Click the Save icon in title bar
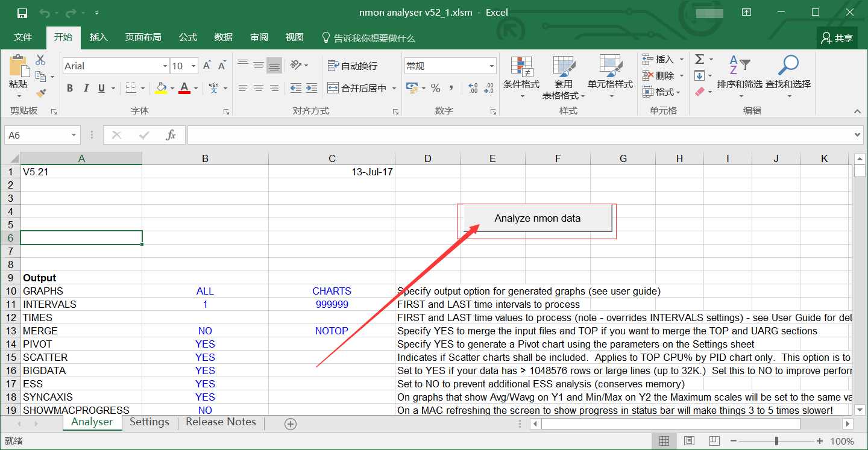868x450 pixels. (x=22, y=13)
